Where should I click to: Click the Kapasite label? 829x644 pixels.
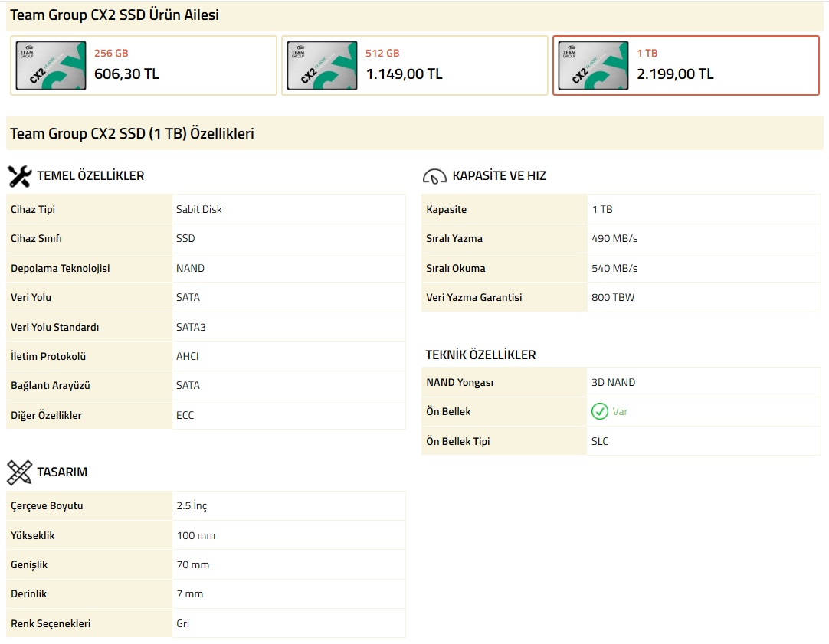(x=446, y=209)
